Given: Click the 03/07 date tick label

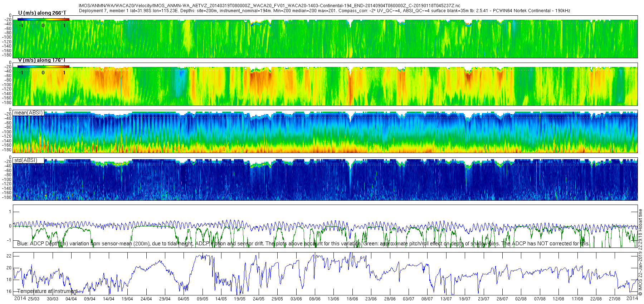Looking at the screenshot, I should click(409, 299).
